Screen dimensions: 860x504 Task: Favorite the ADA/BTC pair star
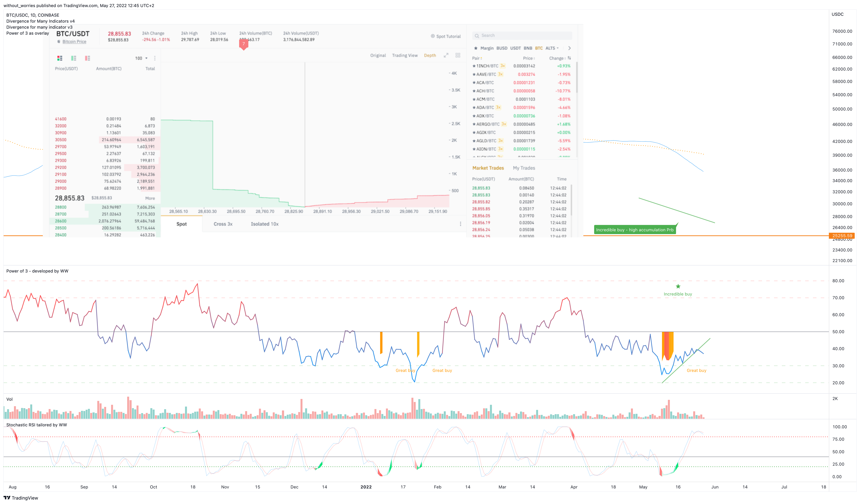pyautogui.click(x=474, y=108)
